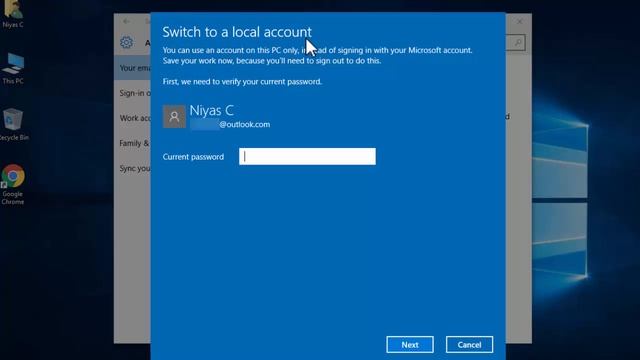Select Family & other users in sidebar
This screenshot has width=640, height=360.
coord(133,143)
